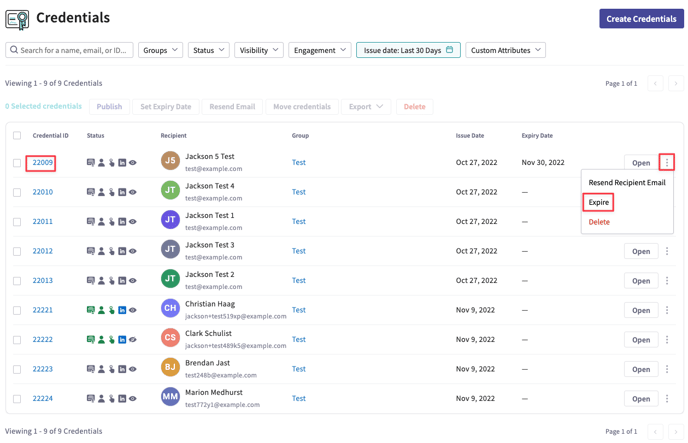Click the LinkedIn status icon for credential 22221
This screenshot has width=688, height=443.
(122, 310)
